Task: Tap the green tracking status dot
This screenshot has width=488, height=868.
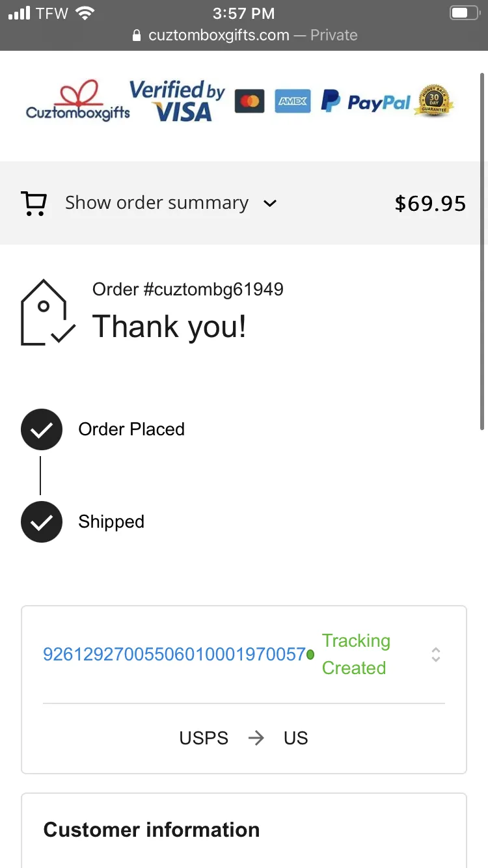Action: point(310,655)
